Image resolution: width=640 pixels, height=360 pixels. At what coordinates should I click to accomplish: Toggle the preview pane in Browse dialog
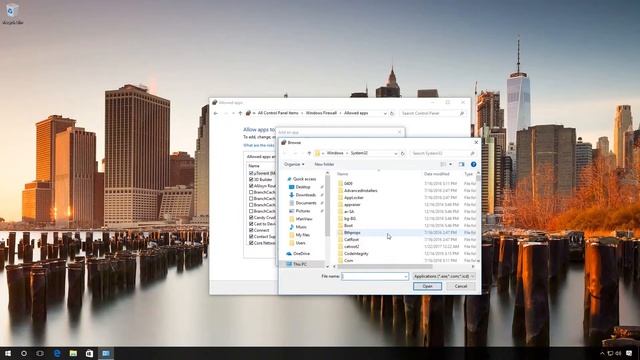(x=462, y=164)
